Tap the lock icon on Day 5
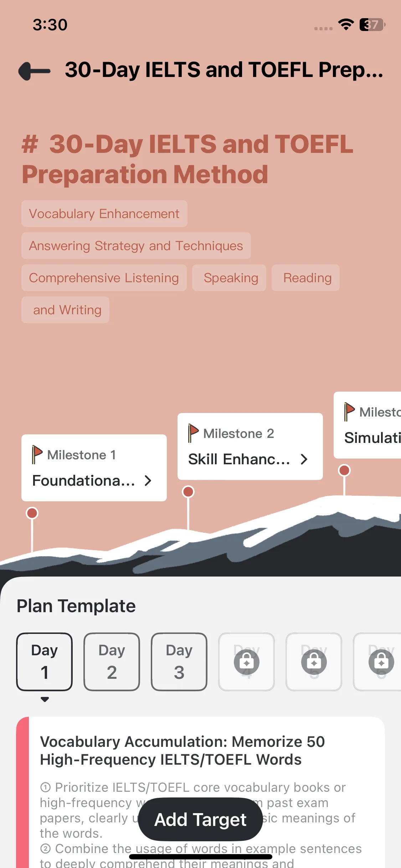The width and height of the screenshot is (401, 868). click(x=314, y=662)
